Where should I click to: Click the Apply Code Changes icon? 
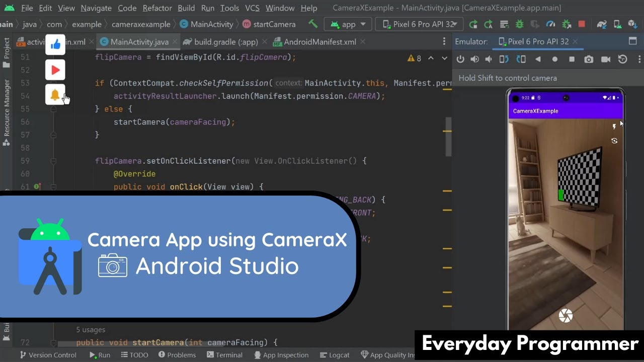click(x=488, y=24)
